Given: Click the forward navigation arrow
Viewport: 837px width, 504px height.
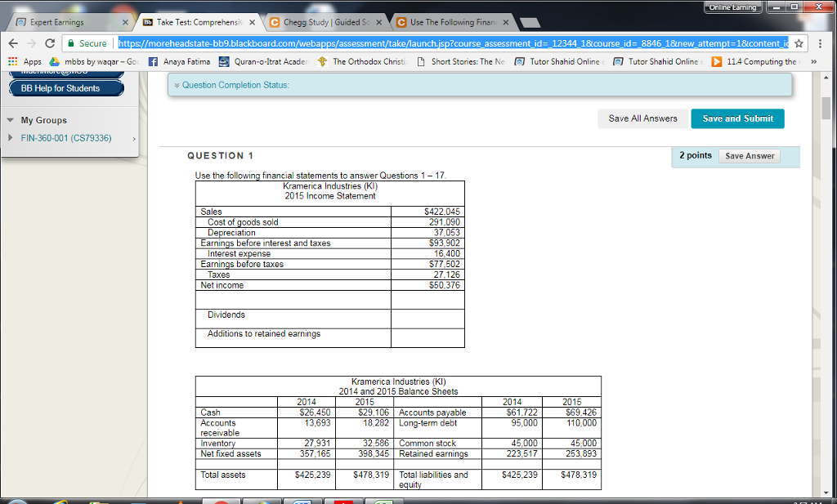Looking at the screenshot, I should click(31, 43).
